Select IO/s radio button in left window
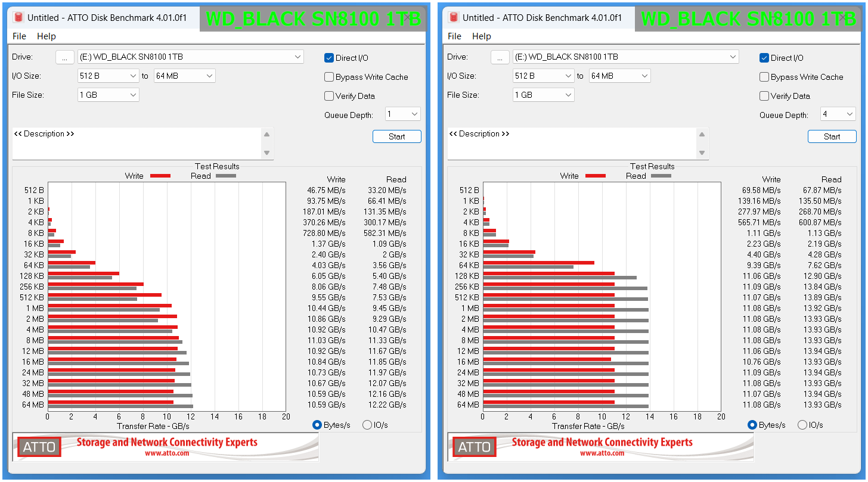The image size is (868, 482). (367, 425)
